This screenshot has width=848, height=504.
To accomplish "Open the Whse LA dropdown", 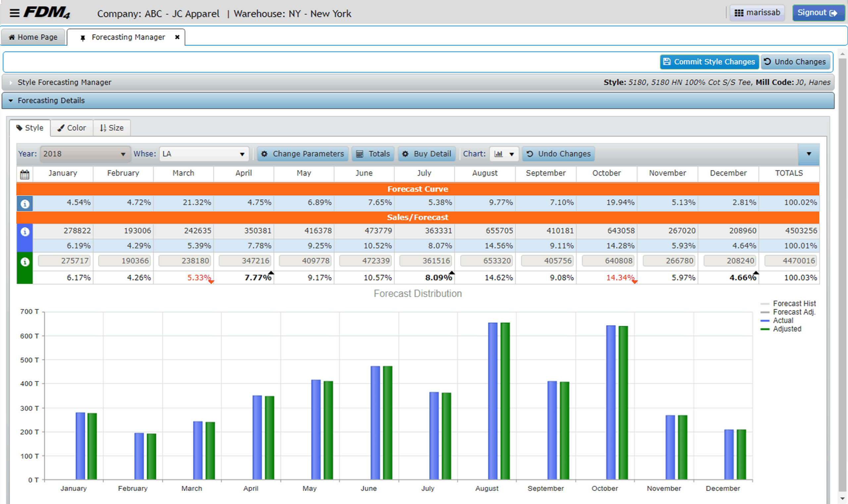I will click(204, 154).
